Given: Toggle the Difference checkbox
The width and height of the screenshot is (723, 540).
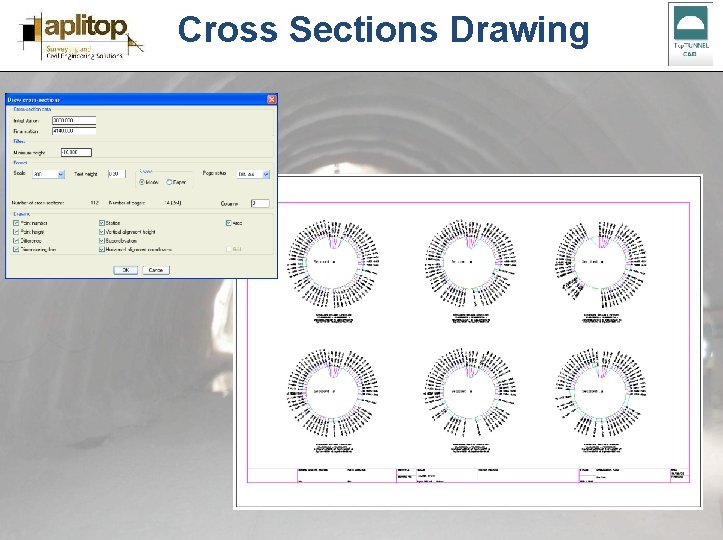Looking at the screenshot, I should point(16,241).
